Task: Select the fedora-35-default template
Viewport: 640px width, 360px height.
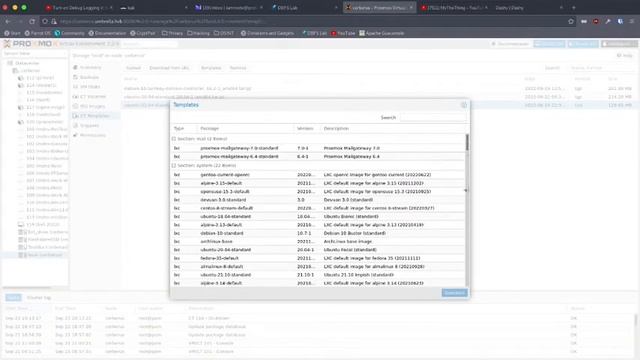Action: (318, 258)
